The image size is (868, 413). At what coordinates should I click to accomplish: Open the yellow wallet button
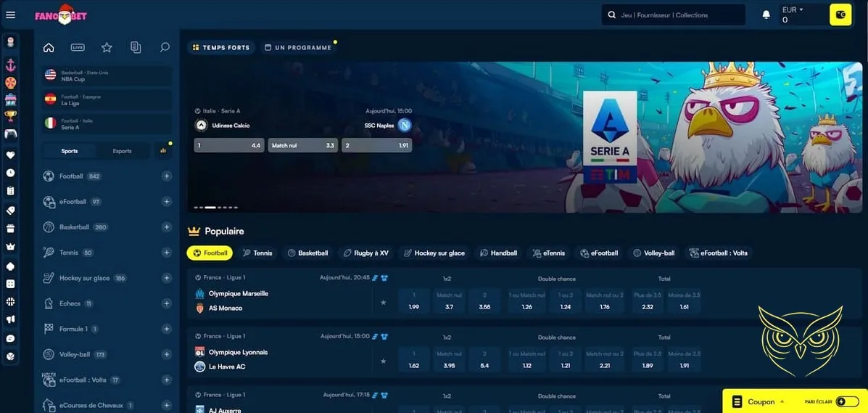click(840, 15)
